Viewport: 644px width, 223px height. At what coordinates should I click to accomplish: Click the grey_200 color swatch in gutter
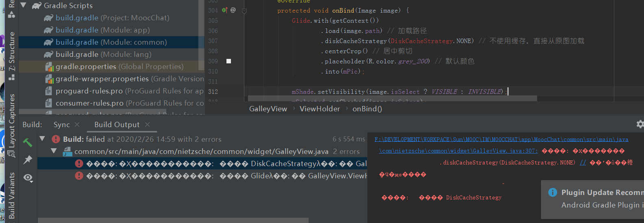[228, 61]
